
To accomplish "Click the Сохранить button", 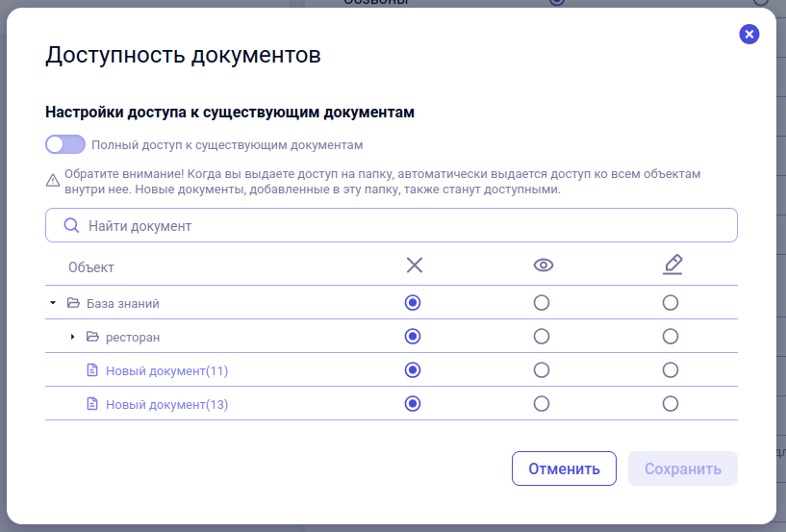I will coord(683,469).
